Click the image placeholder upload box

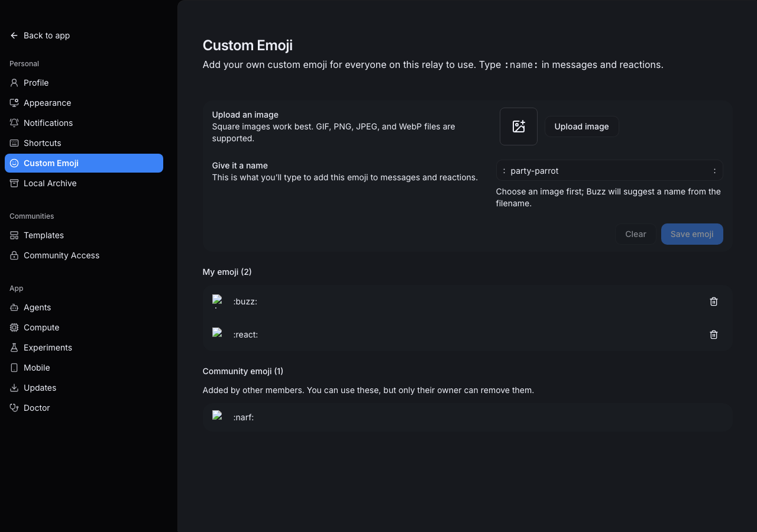tap(519, 126)
